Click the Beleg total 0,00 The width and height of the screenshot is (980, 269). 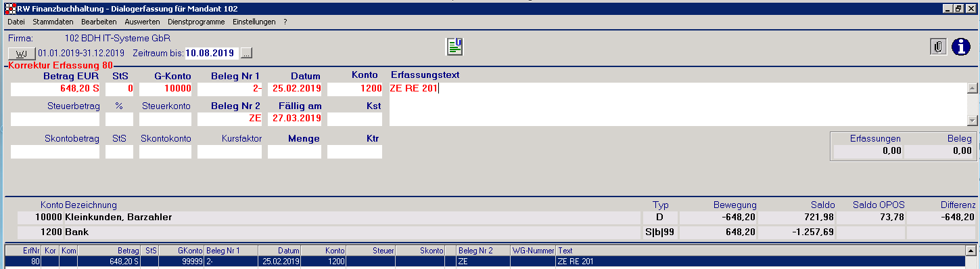pos(939,151)
